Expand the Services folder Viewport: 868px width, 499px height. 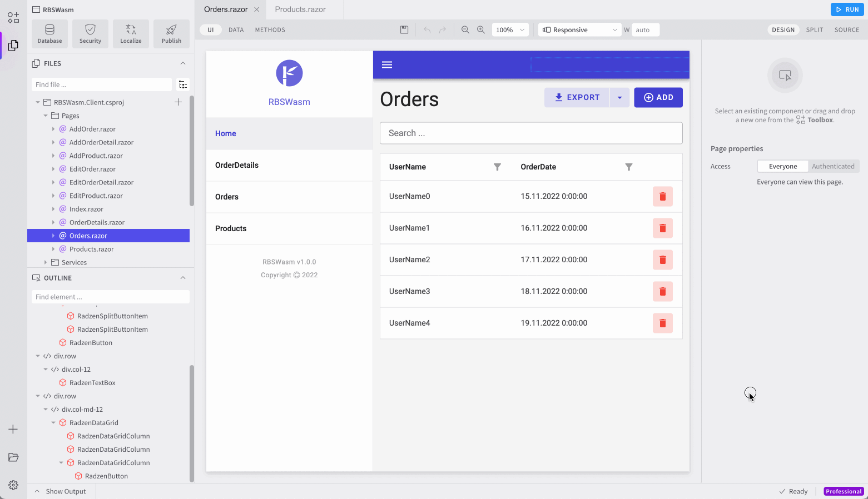(46, 262)
